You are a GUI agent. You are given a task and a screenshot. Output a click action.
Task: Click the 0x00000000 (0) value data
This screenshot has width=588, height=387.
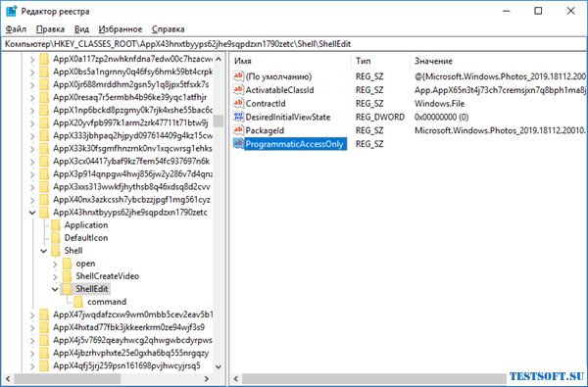point(441,117)
